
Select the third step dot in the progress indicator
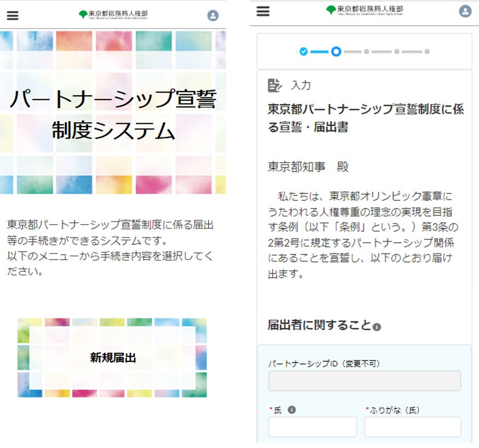click(x=365, y=51)
